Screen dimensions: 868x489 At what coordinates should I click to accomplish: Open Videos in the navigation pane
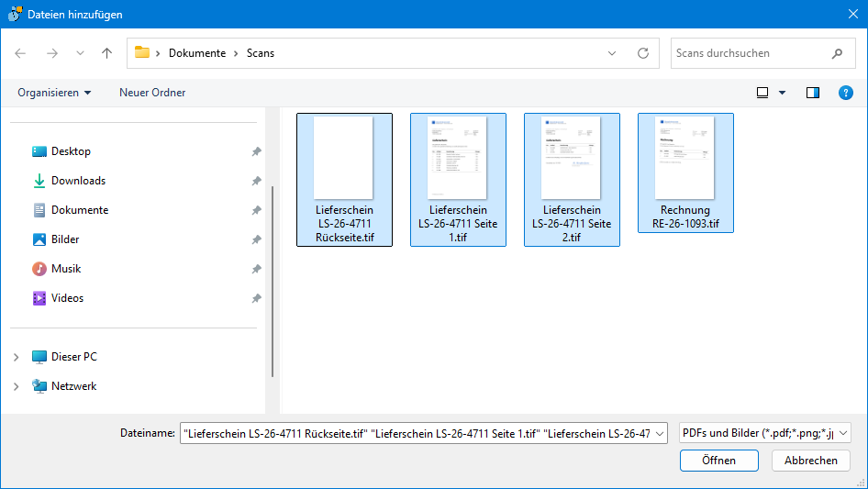(68, 298)
